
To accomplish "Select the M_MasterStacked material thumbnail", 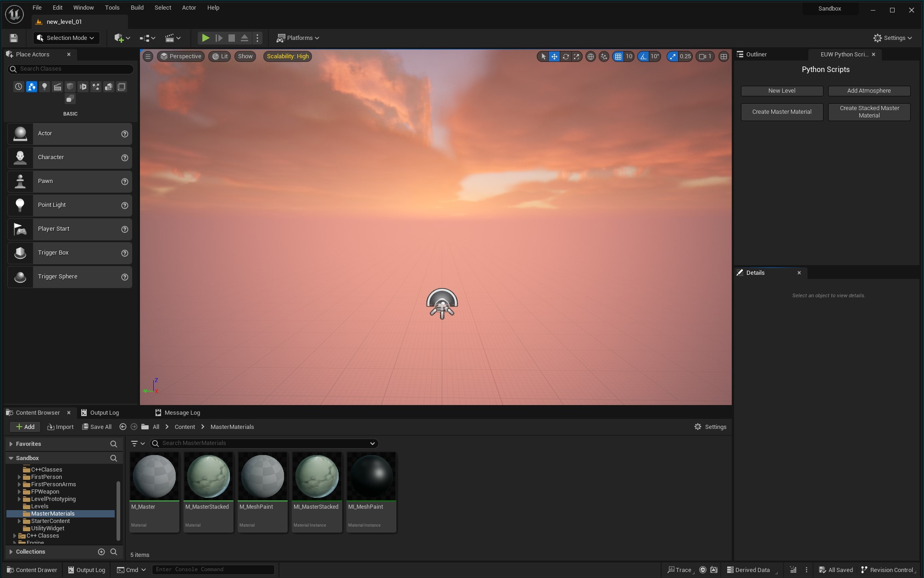I will pos(208,477).
